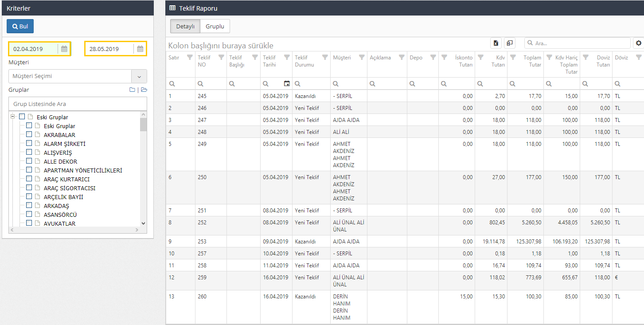Open calendar for end date 28.05.2019

click(x=140, y=49)
